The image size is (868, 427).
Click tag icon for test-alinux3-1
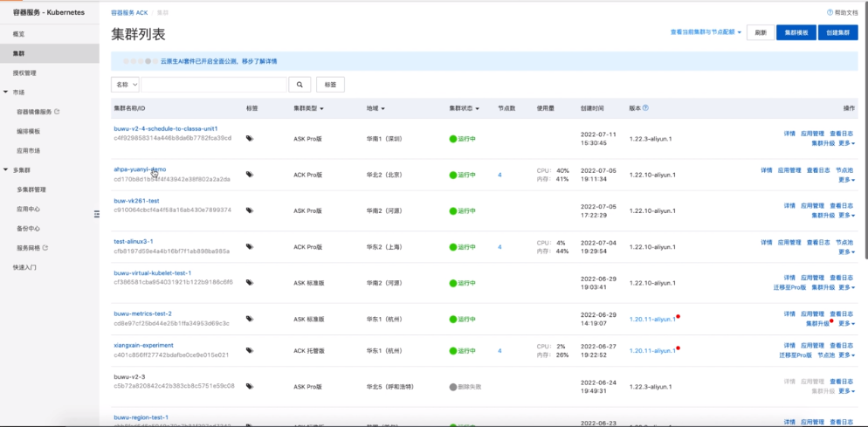250,246
